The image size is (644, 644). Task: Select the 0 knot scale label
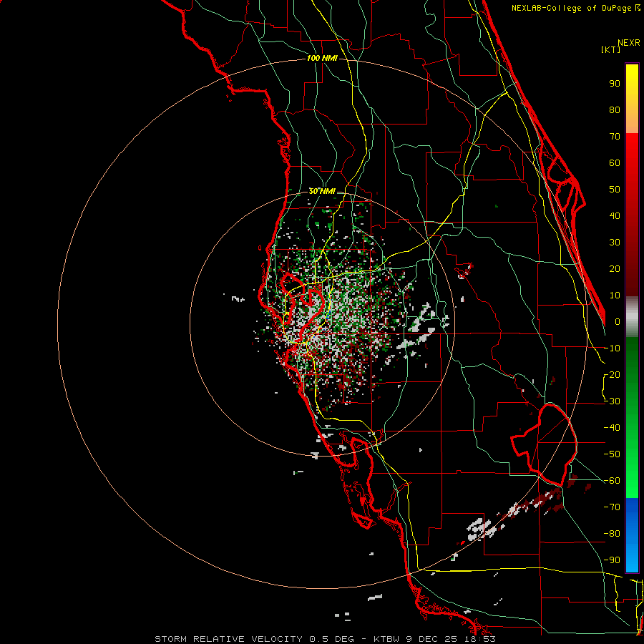(x=618, y=322)
